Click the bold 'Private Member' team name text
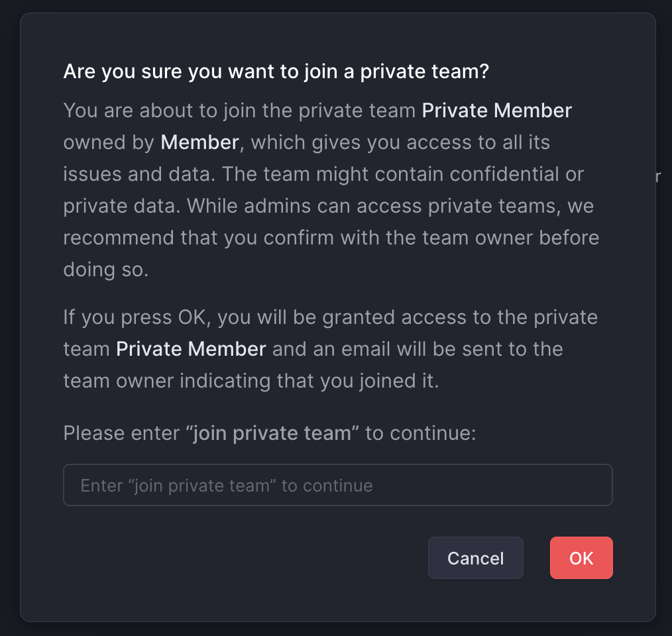 tap(496, 110)
